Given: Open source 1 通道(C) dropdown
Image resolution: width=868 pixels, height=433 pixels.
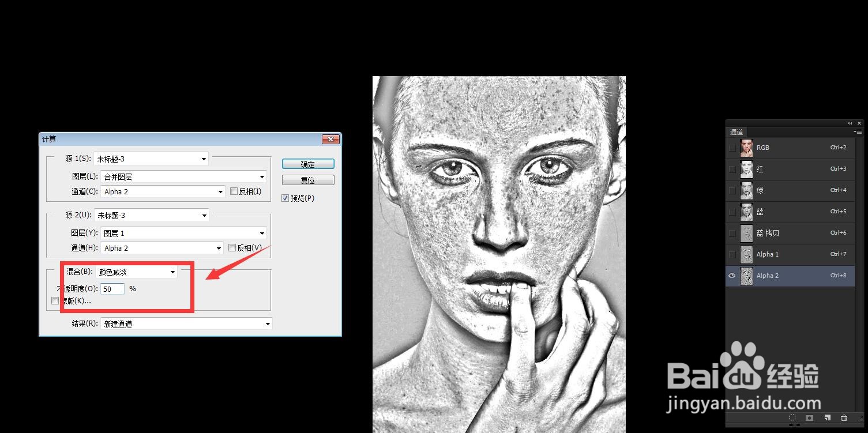Looking at the screenshot, I should (163, 191).
